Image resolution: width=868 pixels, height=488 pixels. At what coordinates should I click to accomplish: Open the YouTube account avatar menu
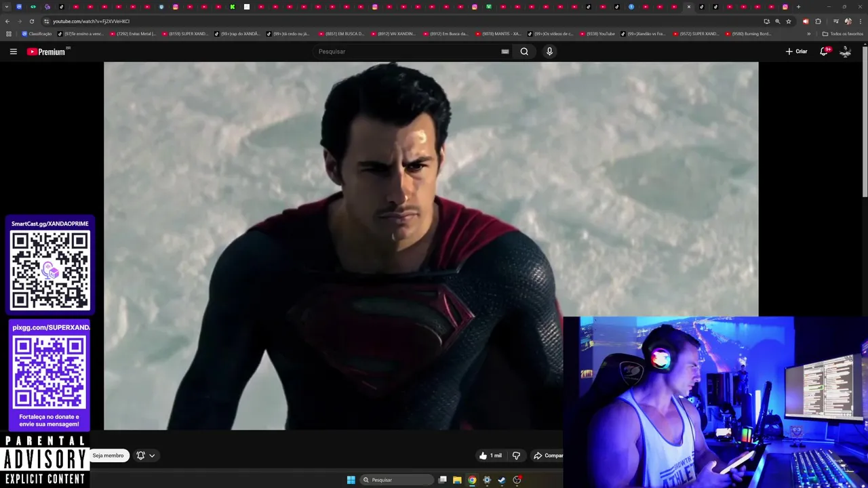click(845, 52)
